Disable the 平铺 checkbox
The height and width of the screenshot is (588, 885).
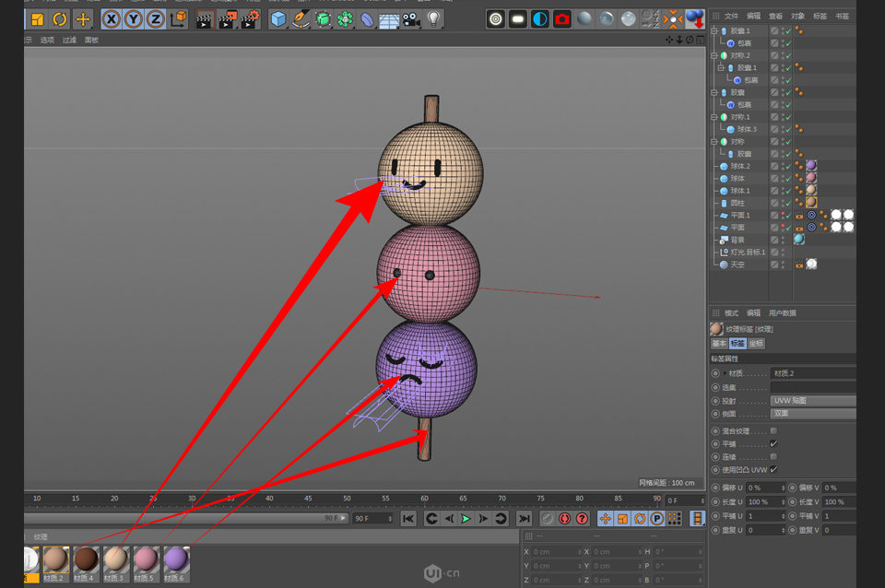tap(773, 444)
